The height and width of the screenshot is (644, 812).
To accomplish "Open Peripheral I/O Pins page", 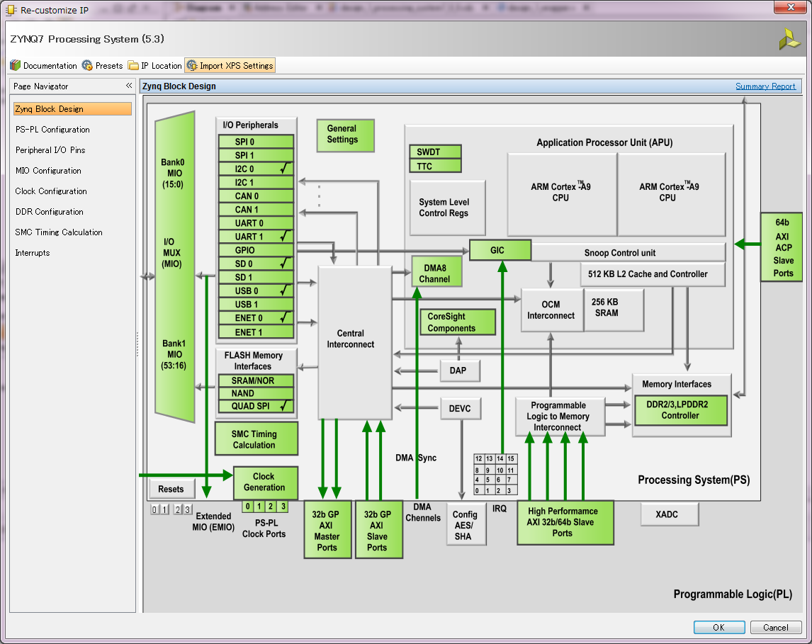I will [x=50, y=150].
